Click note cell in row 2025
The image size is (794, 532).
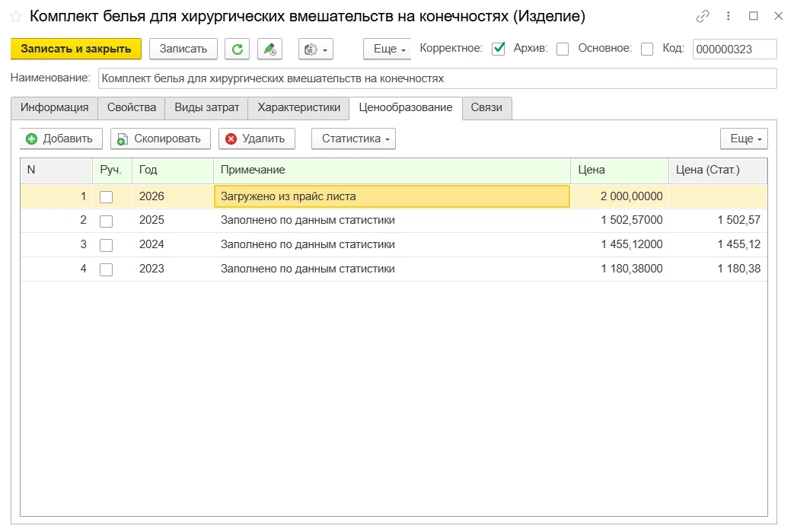pos(392,220)
